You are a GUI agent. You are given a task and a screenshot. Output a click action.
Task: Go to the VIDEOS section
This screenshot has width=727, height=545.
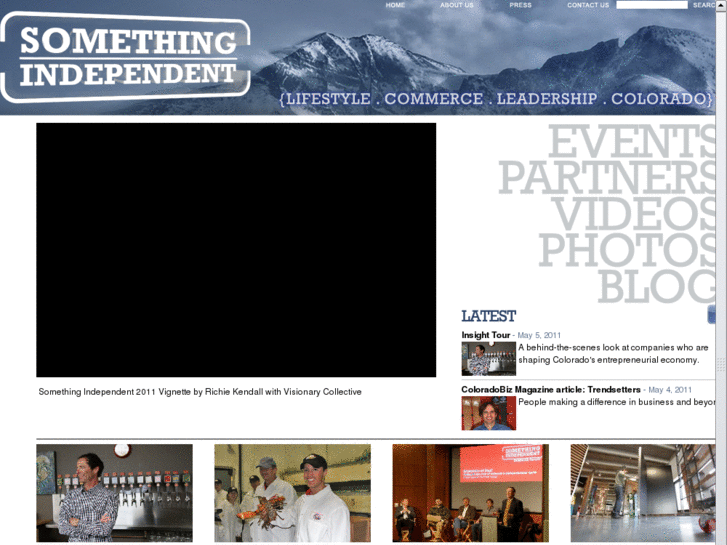[633, 213]
